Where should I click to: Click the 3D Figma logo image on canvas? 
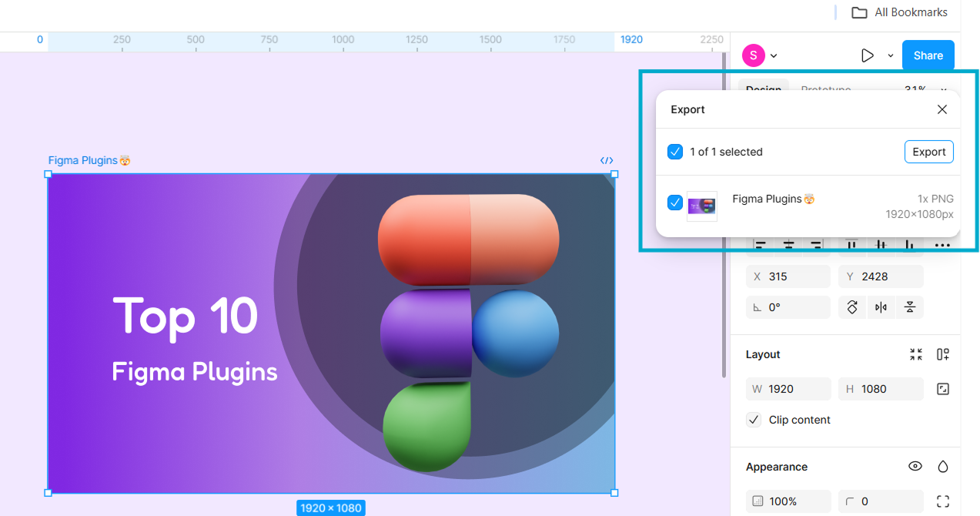469,333
